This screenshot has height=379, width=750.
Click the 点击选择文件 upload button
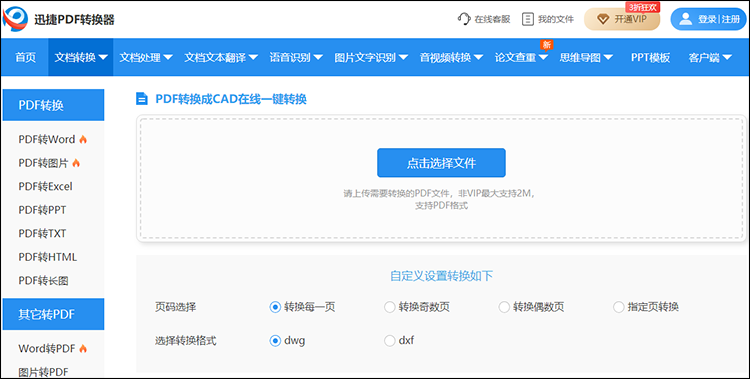[441, 163]
